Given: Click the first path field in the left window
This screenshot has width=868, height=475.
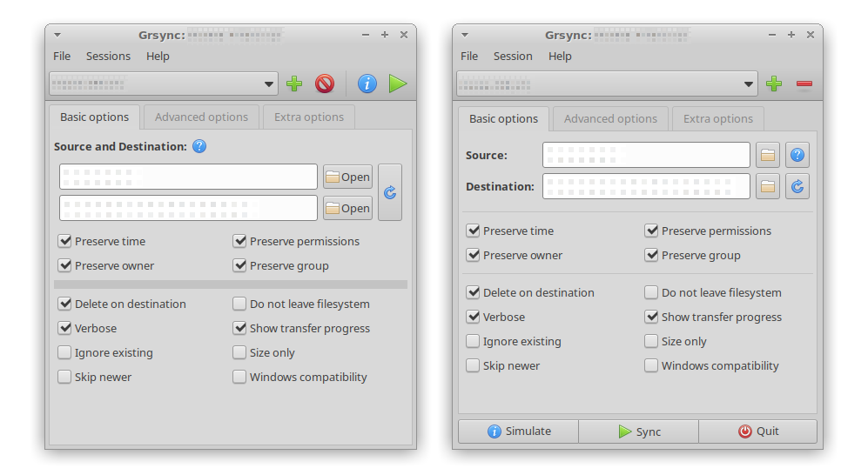Looking at the screenshot, I should (x=188, y=177).
